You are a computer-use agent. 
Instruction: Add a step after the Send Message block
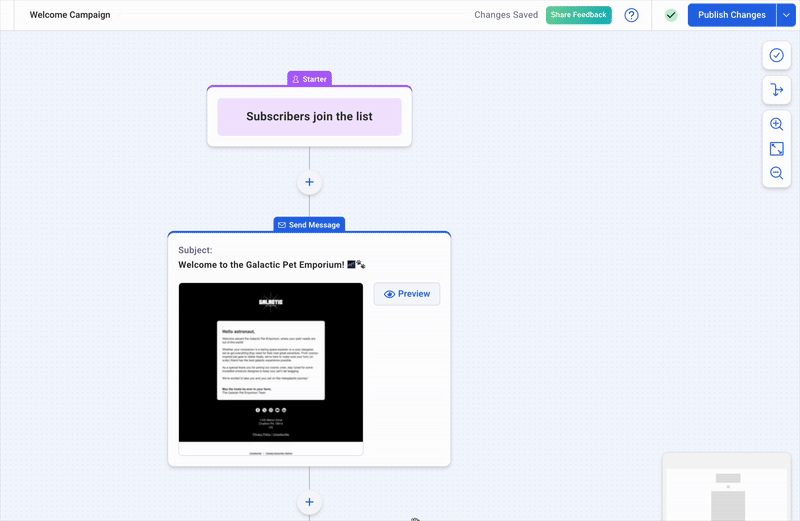(309, 502)
